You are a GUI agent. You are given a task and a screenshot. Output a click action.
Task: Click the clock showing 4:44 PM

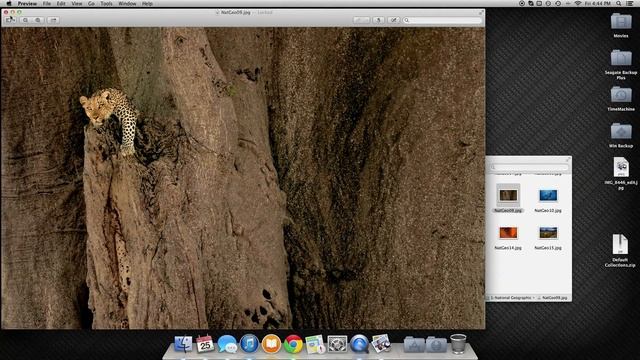(598, 3)
